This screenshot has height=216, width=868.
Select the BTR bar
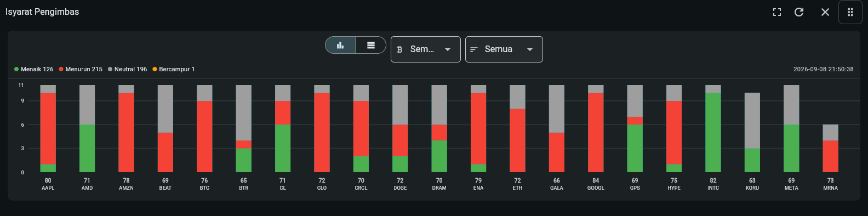(x=244, y=128)
